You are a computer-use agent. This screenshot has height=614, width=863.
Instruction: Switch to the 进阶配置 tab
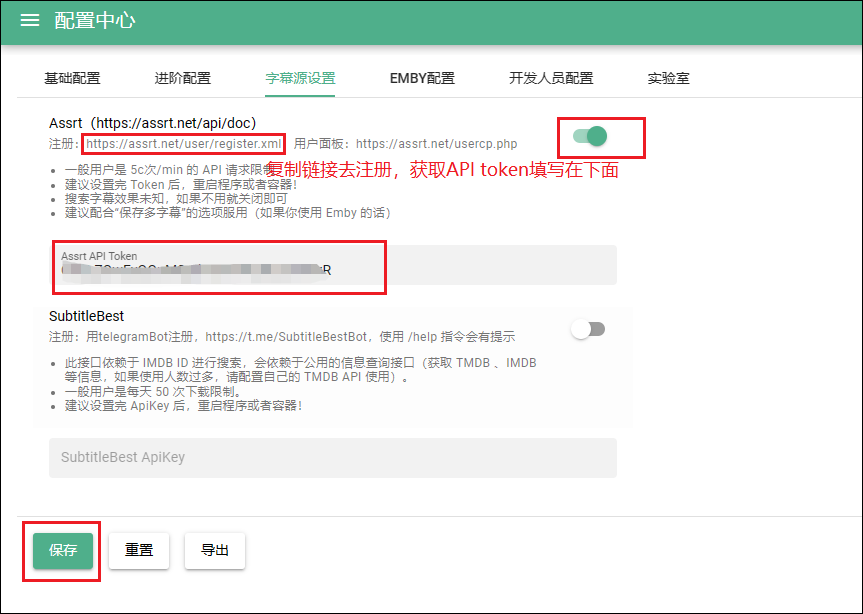pos(183,78)
